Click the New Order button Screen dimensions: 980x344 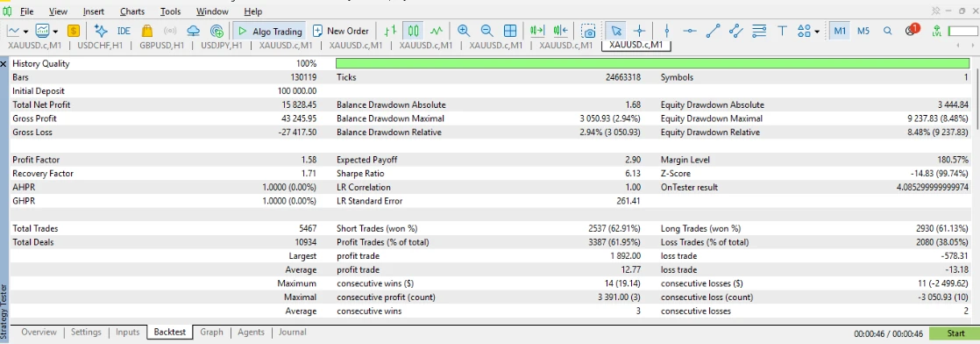tap(341, 31)
